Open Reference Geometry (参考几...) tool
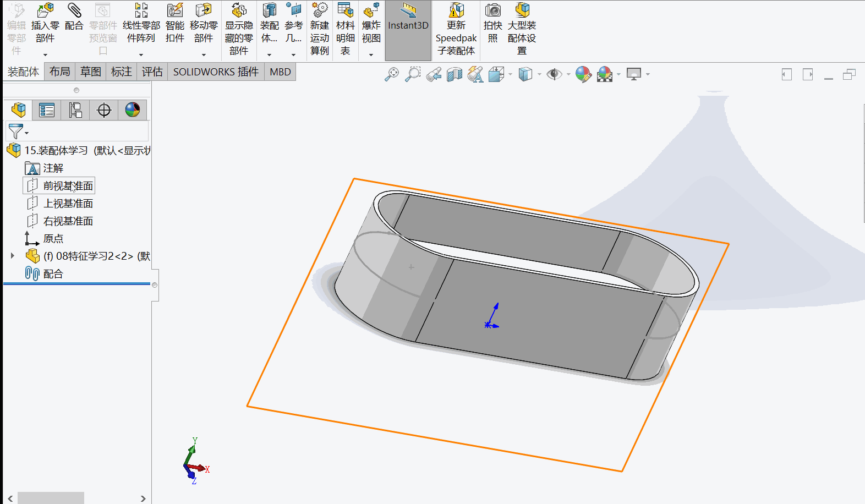The height and width of the screenshot is (504, 865). pos(294,23)
